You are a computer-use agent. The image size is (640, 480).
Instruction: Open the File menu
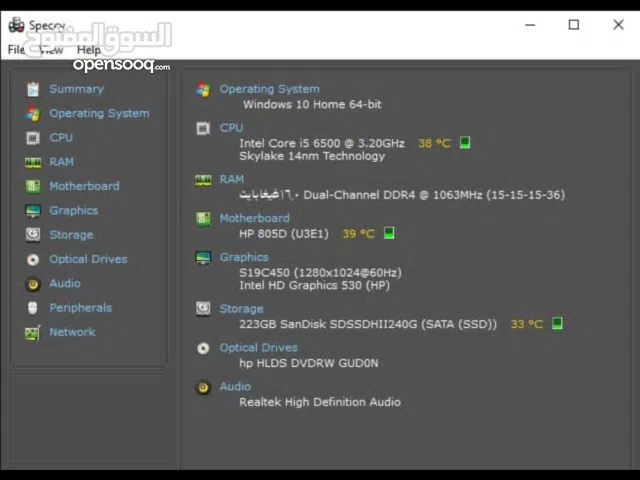pyautogui.click(x=17, y=50)
